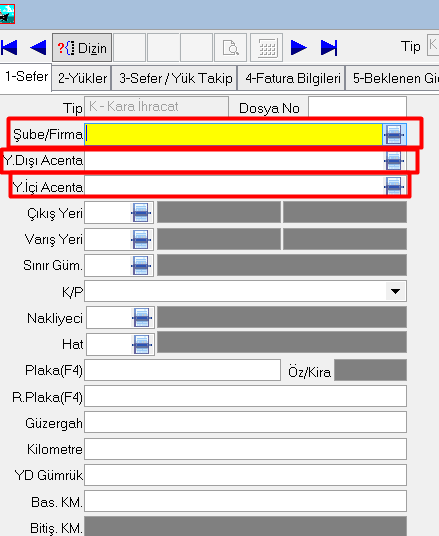Go to the previous record arrow
This screenshot has height=536, width=439.
(x=38, y=47)
